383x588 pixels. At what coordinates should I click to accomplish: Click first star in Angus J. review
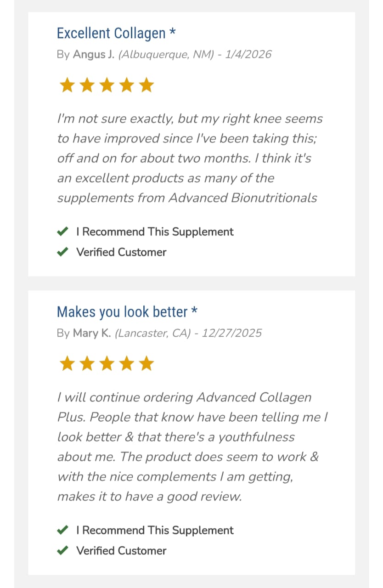pyautogui.click(x=67, y=85)
